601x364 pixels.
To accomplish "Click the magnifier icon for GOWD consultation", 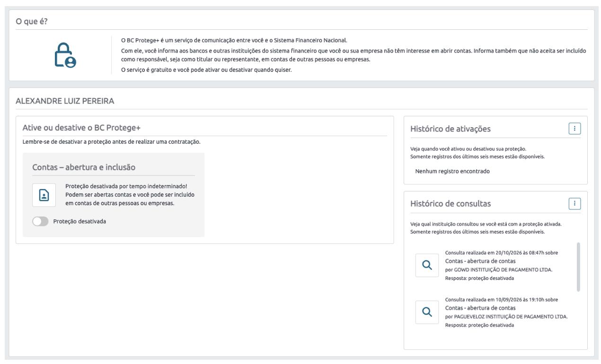I will [427, 265].
